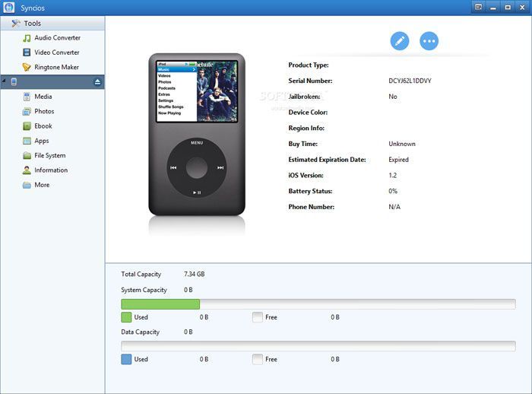Open the Information section
532x394 pixels.
45,170
